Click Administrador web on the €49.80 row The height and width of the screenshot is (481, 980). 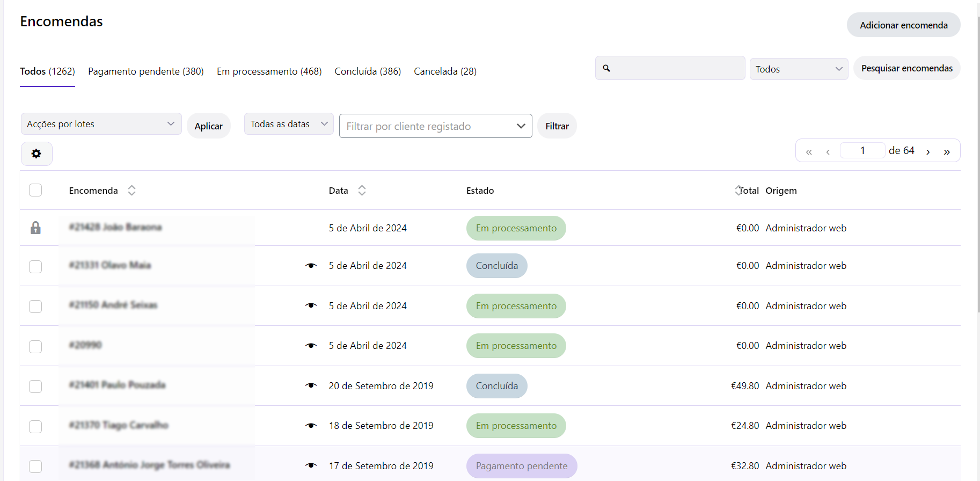[x=806, y=386]
